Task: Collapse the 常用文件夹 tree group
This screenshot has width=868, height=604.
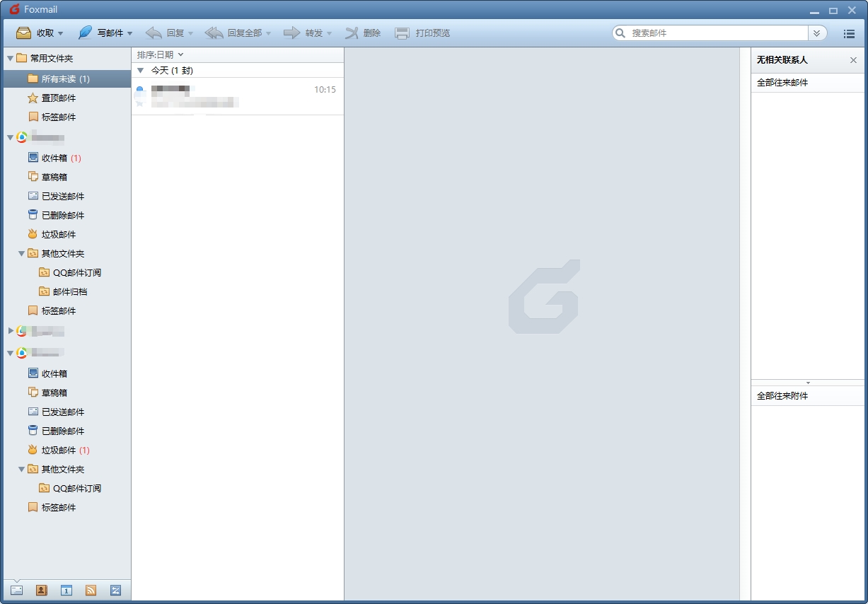Action: pyautogui.click(x=10, y=59)
